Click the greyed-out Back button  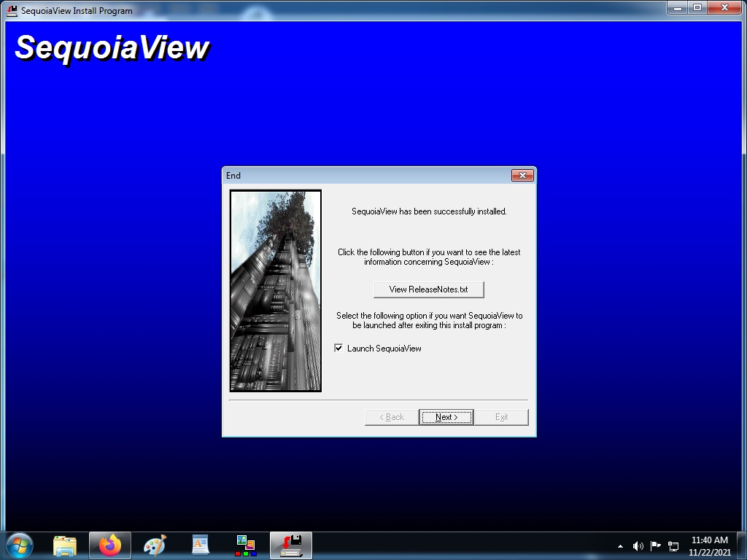(x=392, y=417)
